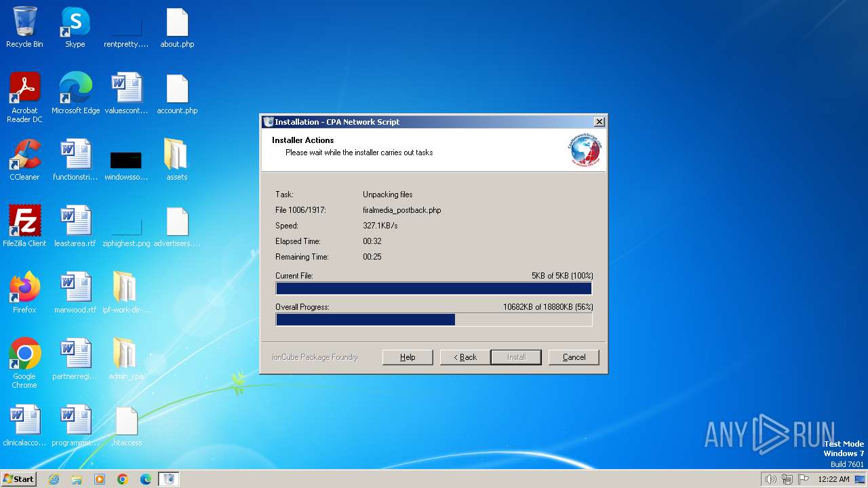The height and width of the screenshot is (488, 868).
Task: Select the .htaccess file icon
Action: (126, 426)
